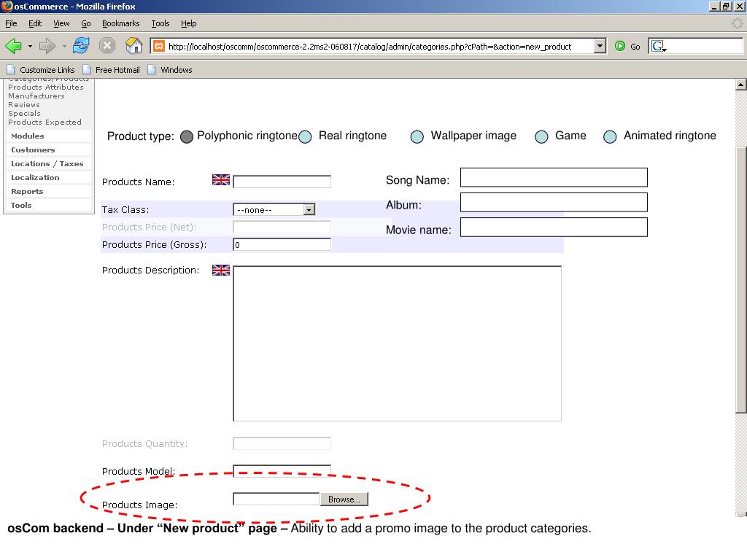This screenshot has height=560, width=747.
Task: Go to the Home page icon
Action: [x=134, y=46]
